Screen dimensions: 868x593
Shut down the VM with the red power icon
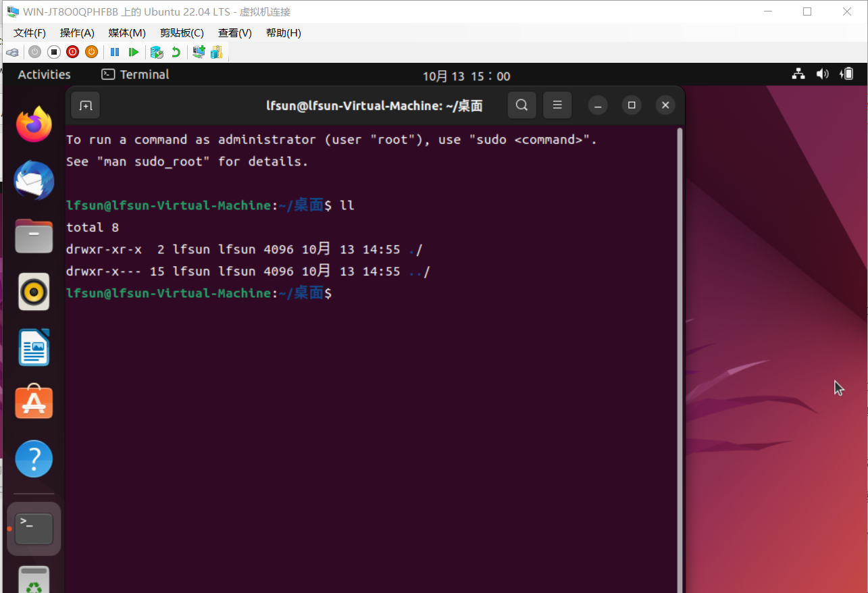coord(72,52)
